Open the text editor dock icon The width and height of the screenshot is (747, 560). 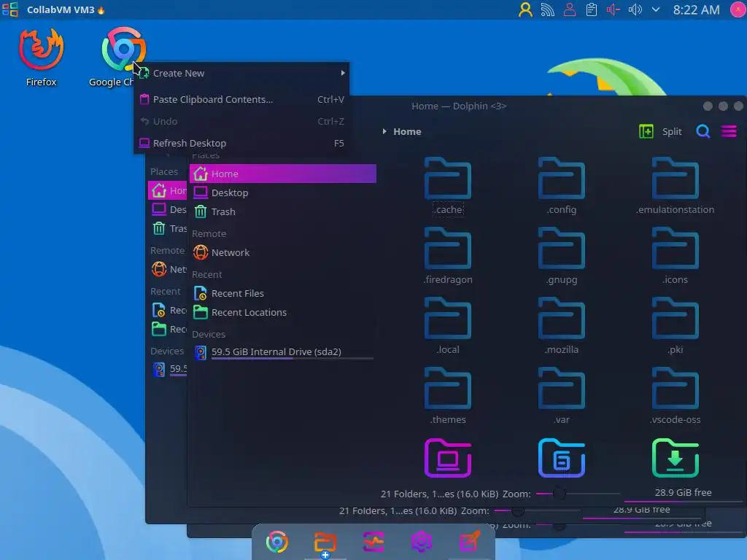[470, 542]
